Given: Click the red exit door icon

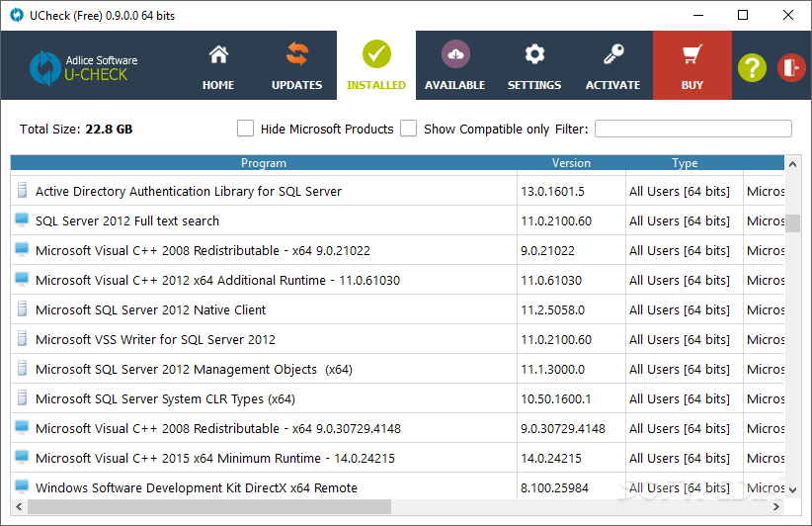Looking at the screenshot, I should (791, 67).
